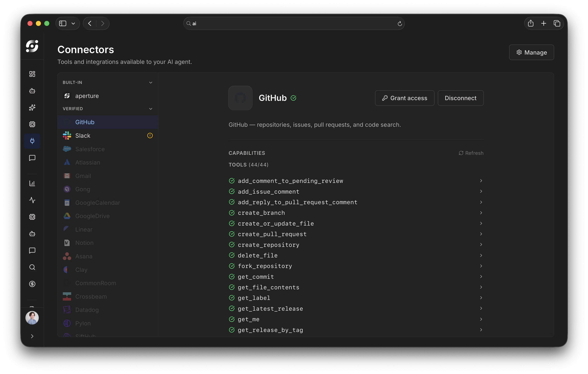Click the Aperture logo in the sidebar
This screenshot has height=374, width=588.
32,46
